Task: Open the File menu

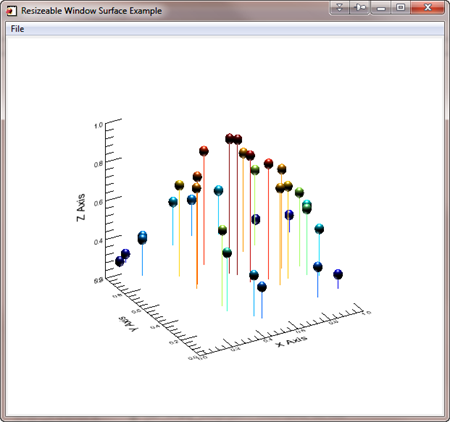Action: (17, 29)
